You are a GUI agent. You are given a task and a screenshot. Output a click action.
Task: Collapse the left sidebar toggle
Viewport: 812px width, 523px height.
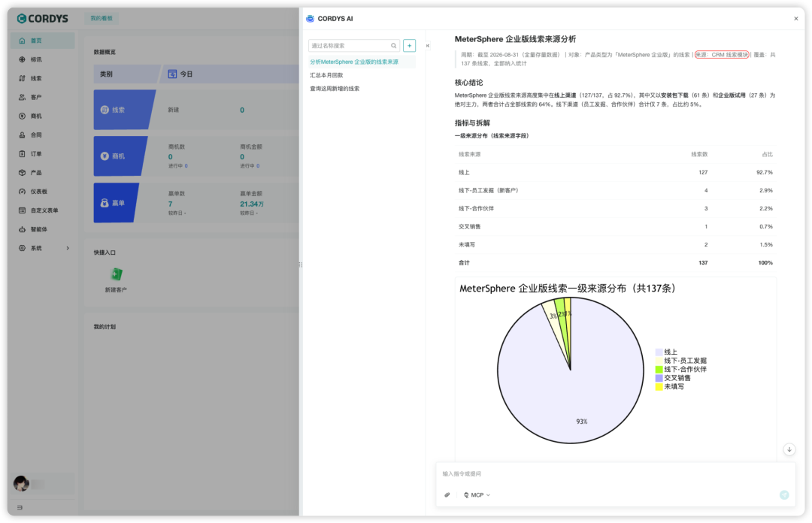point(20,507)
